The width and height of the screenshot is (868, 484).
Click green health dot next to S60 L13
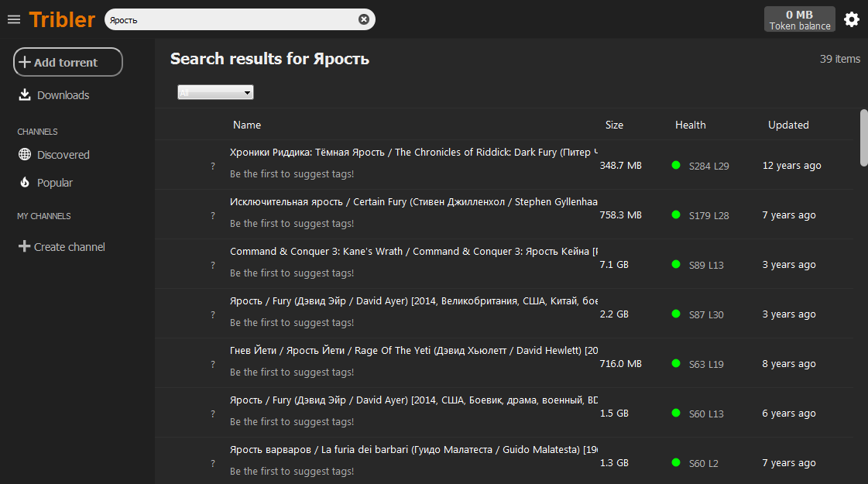676,413
